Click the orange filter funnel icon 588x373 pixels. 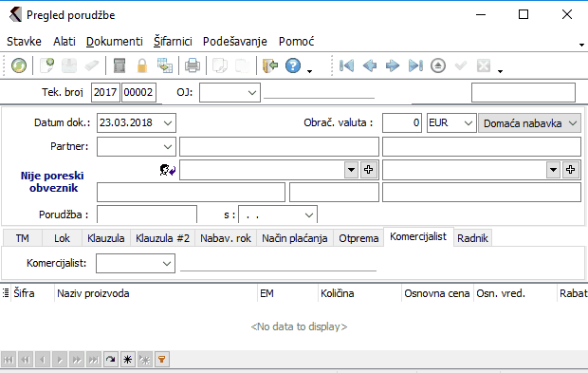click(x=162, y=360)
